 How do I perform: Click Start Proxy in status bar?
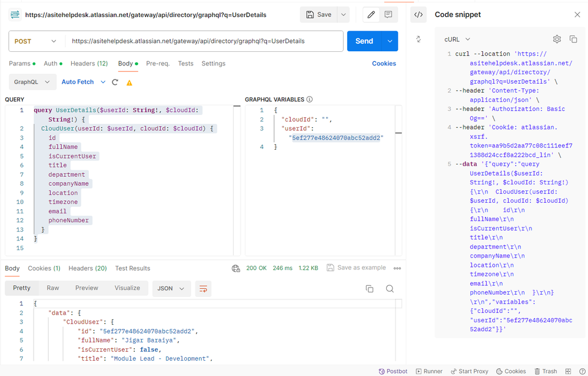pyautogui.click(x=469, y=371)
